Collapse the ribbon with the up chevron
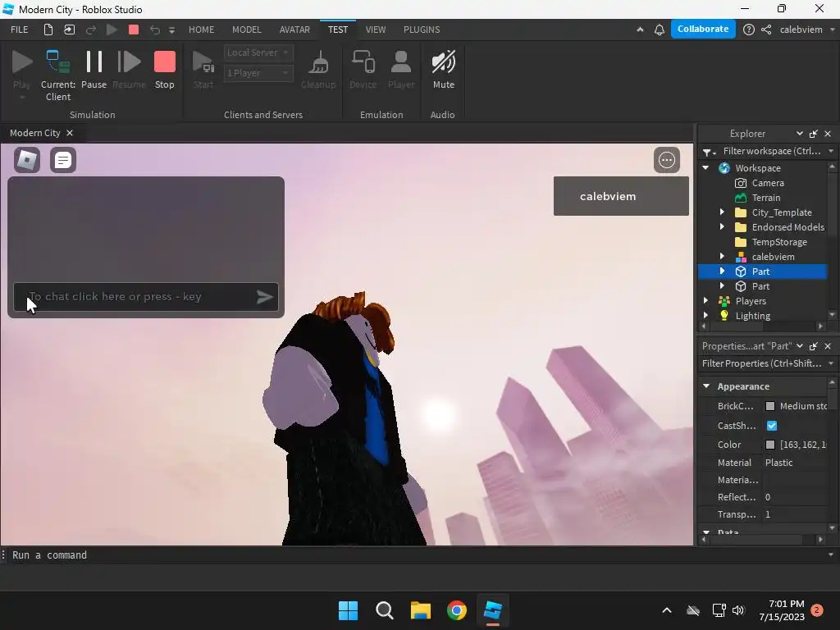The width and height of the screenshot is (840, 630). (x=640, y=30)
